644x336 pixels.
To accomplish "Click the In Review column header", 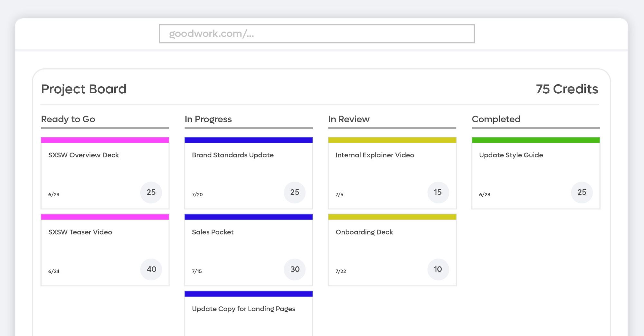I will [348, 119].
